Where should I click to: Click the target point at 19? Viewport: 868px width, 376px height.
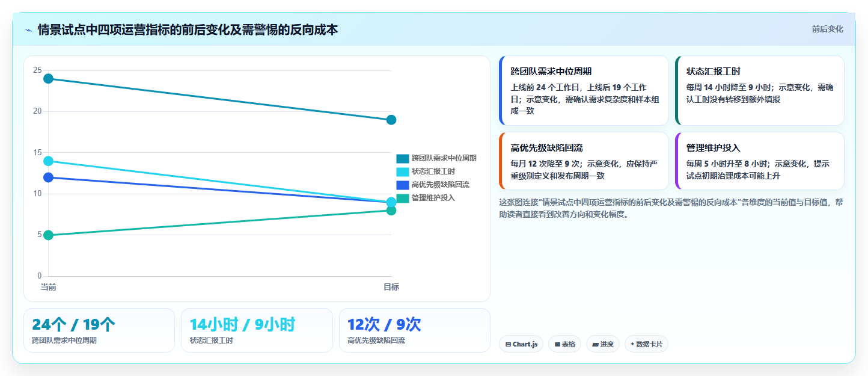pos(391,120)
